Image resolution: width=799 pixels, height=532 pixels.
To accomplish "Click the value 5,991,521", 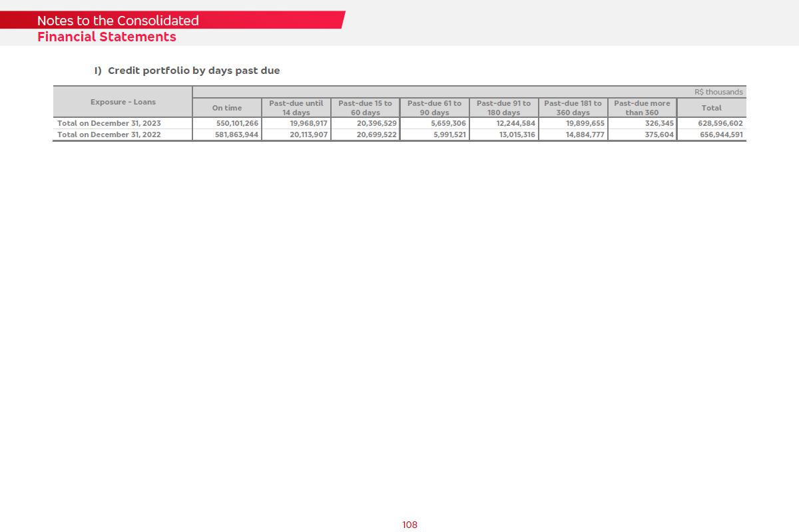I will click(450, 134).
